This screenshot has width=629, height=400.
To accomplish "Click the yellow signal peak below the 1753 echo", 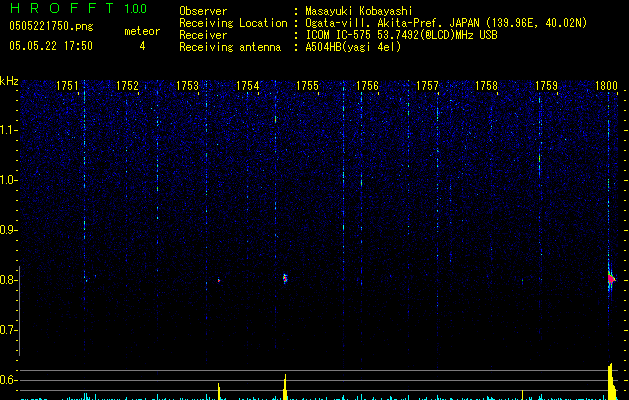I will (x=219, y=392).
